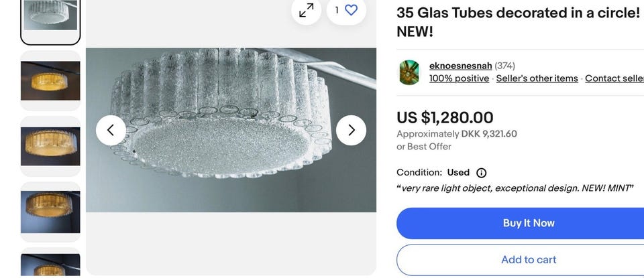
Task: Advance to the next product image
Action: (x=351, y=130)
